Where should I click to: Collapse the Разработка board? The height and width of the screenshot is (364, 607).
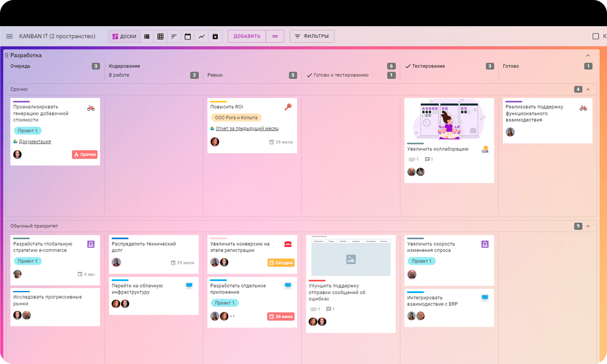tap(588, 55)
